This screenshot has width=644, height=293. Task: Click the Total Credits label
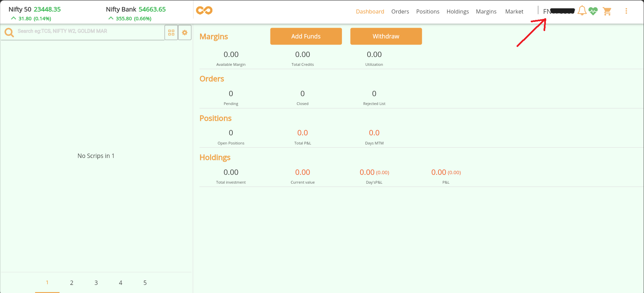302,64
